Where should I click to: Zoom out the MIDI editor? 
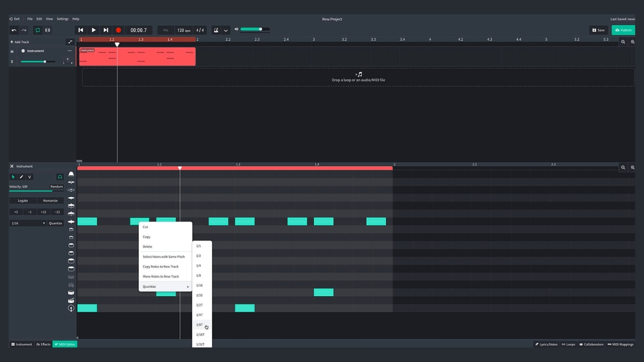tap(623, 167)
